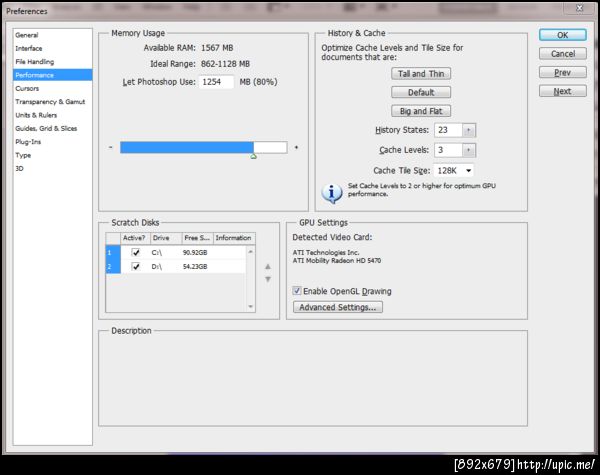
Task: Click the memory usage slider bar
Action: [204, 147]
